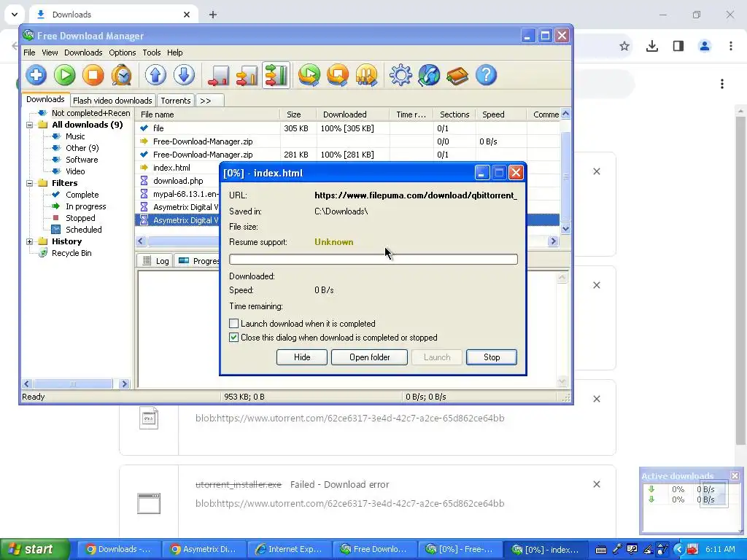747x560 pixels.
Task: Click the orange Stop download icon
Action: point(93,75)
